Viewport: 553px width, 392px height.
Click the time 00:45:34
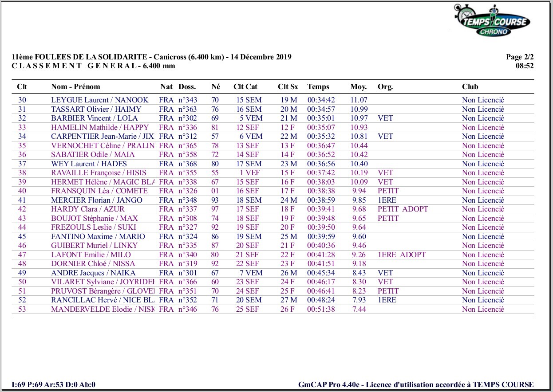click(321, 273)
